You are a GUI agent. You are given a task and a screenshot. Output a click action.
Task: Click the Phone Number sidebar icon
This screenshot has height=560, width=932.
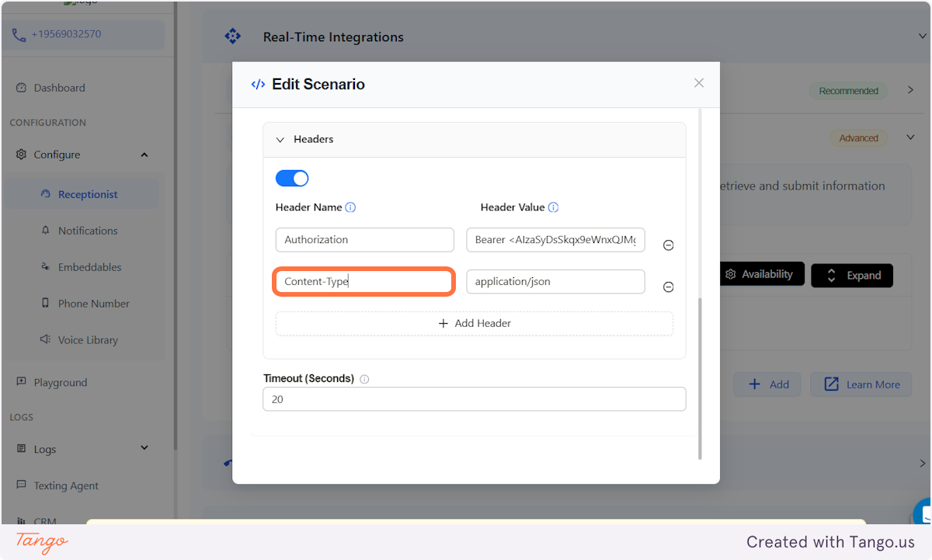click(x=46, y=303)
